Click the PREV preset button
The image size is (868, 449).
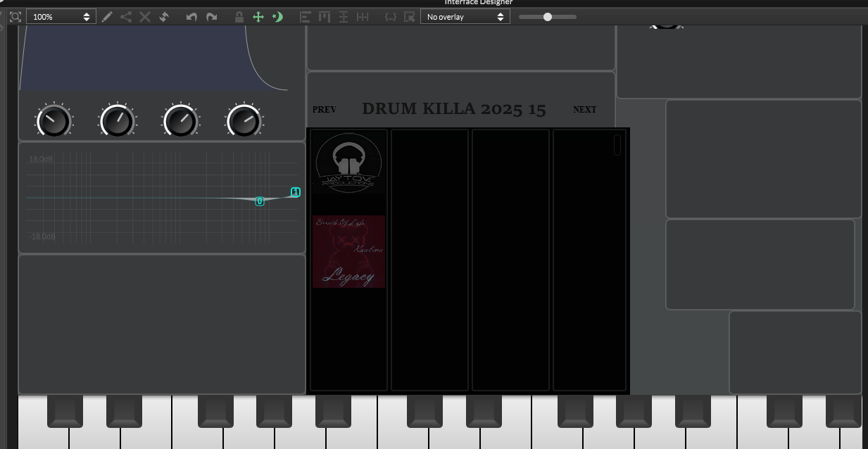[x=325, y=110]
